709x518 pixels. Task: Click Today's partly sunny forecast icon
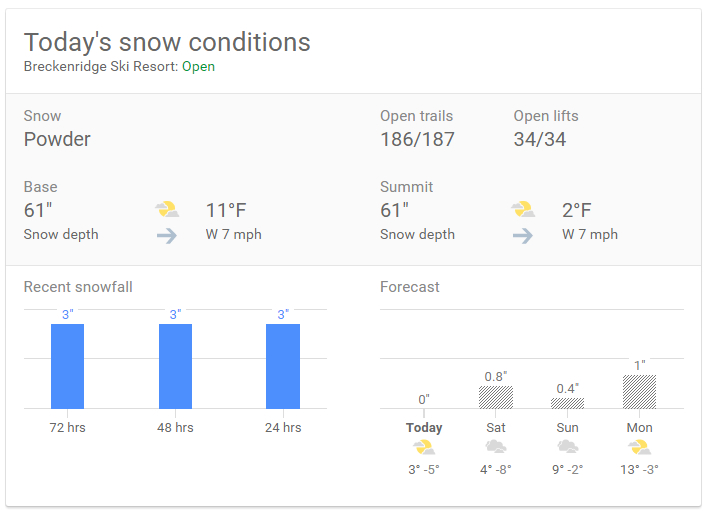point(424,447)
